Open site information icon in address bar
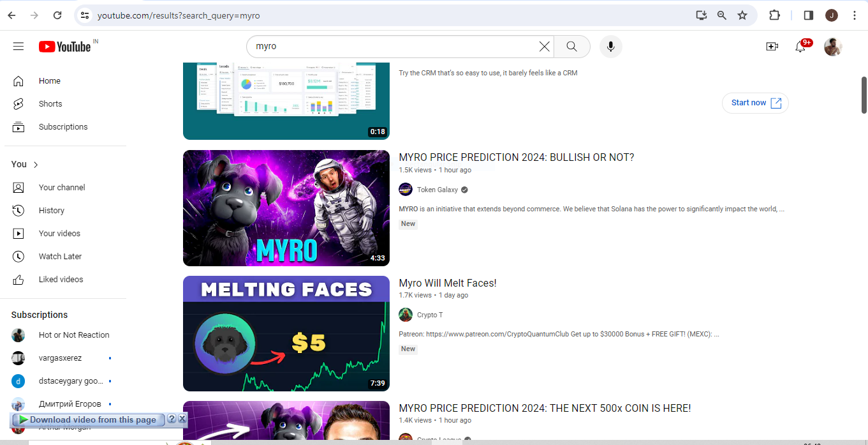This screenshot has width=868, height=445. (x=85, y=15)
